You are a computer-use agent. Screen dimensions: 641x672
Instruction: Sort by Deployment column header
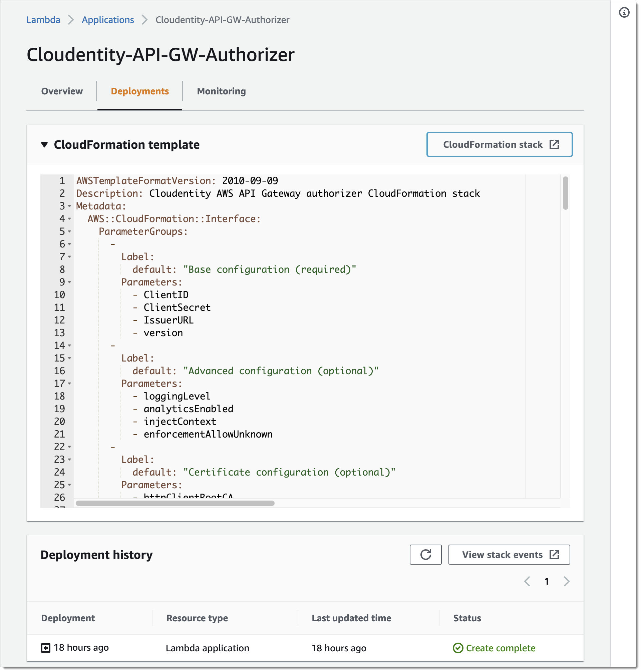tap(68, 618)
